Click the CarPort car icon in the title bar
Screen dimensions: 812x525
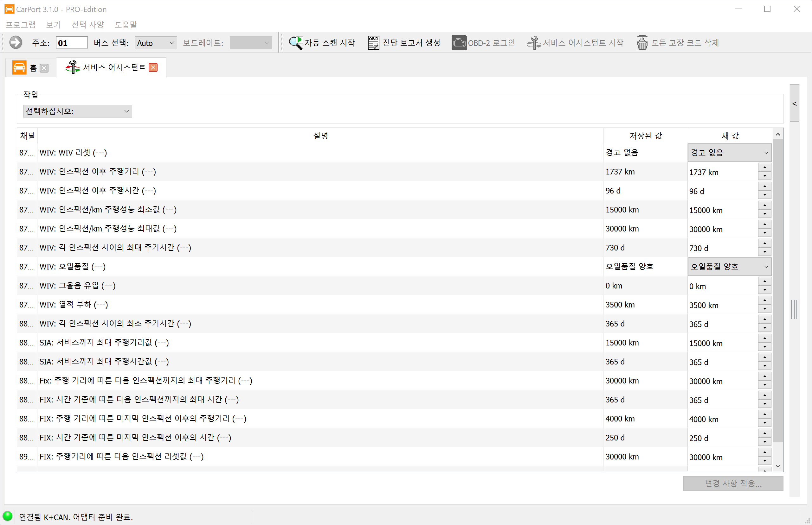point(9,9)
